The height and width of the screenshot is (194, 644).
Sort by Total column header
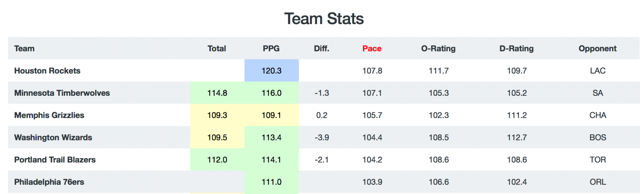(x=217, y=49)
